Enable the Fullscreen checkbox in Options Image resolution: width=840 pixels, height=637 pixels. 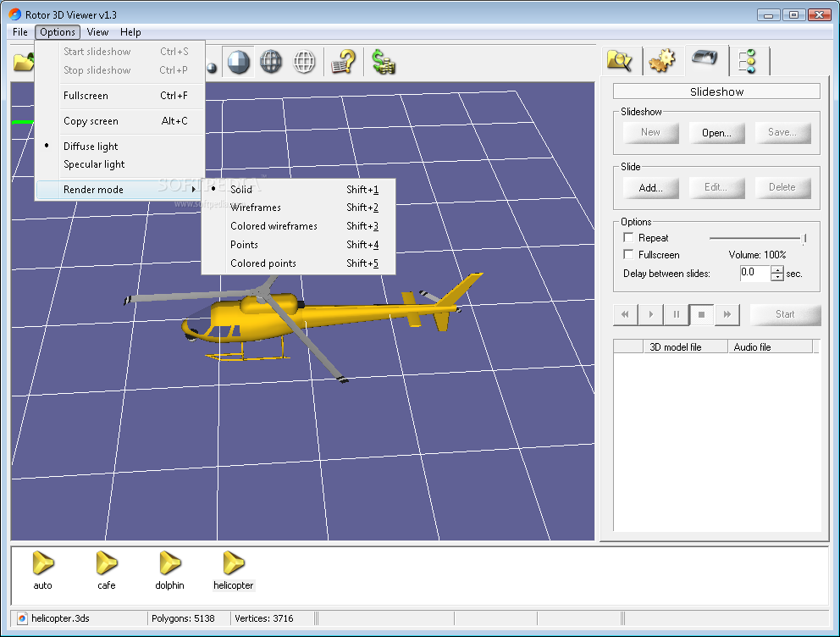pos(628,254)
